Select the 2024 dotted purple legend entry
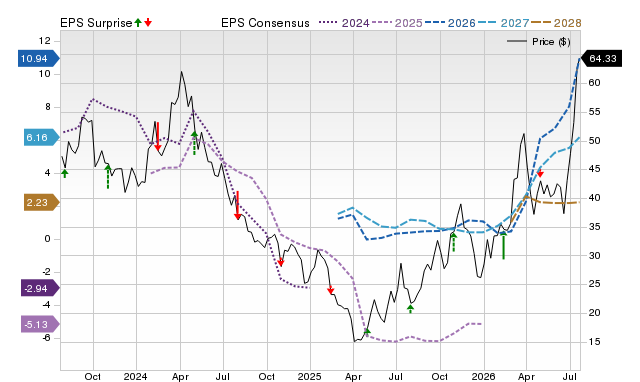 (344, 23)
